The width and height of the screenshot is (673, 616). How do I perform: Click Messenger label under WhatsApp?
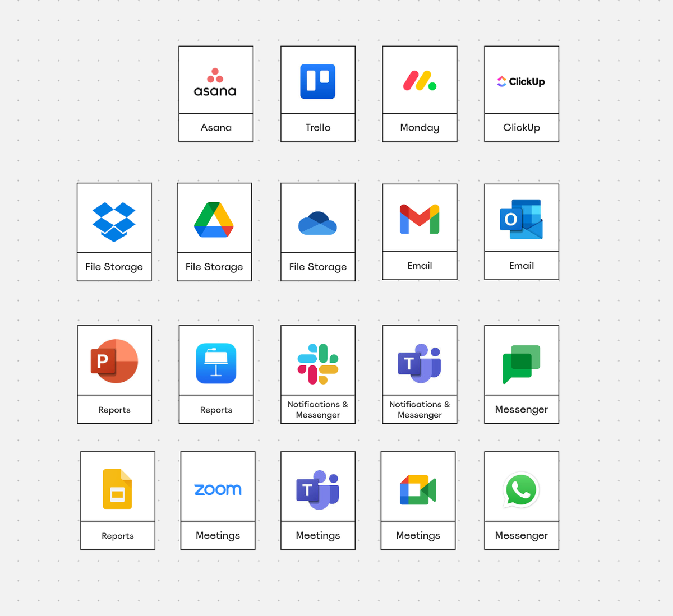point(522,536)
